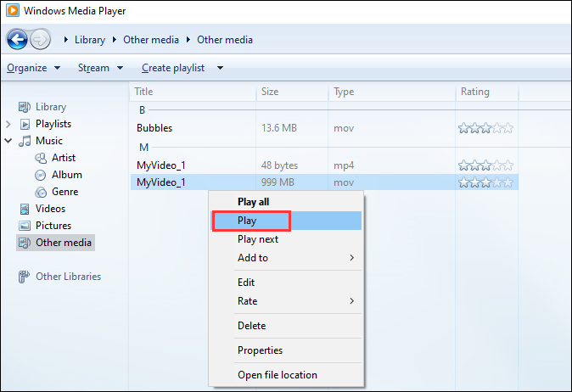Select the Artist icon under Music
The width and height of the screenshot is (572, 392).
click(x=40, y=158)
